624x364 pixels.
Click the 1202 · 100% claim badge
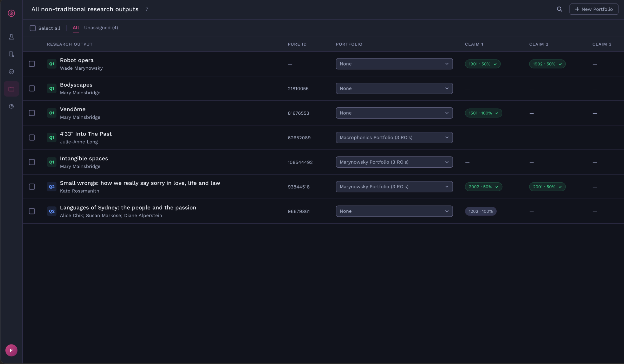(x=480, y=211)
